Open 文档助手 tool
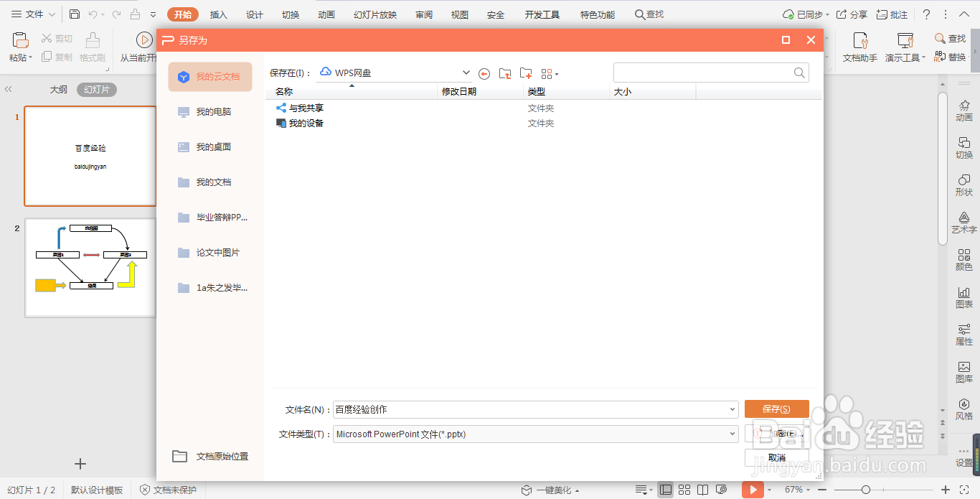Image resolution: width=980 pixels, height=499 pixels. pyautogui.click(x=860, y=47)
